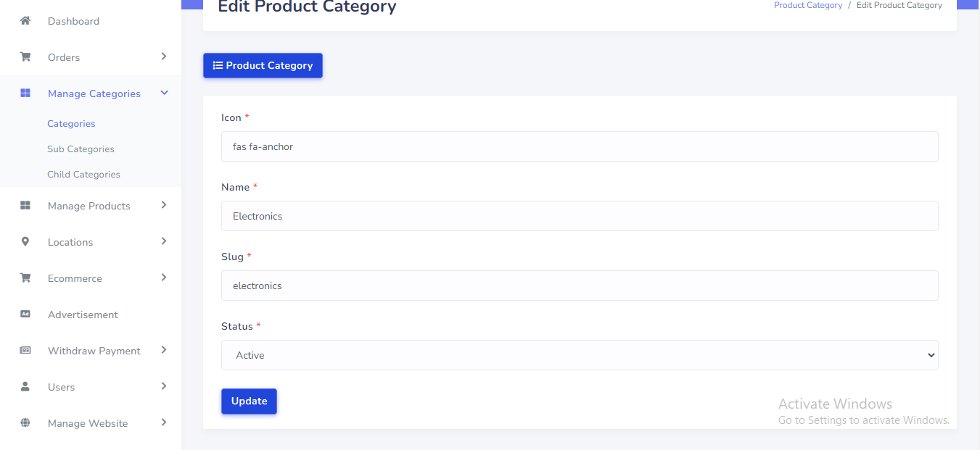Expand the Ecommerce submenu arrow

point(164,278)
